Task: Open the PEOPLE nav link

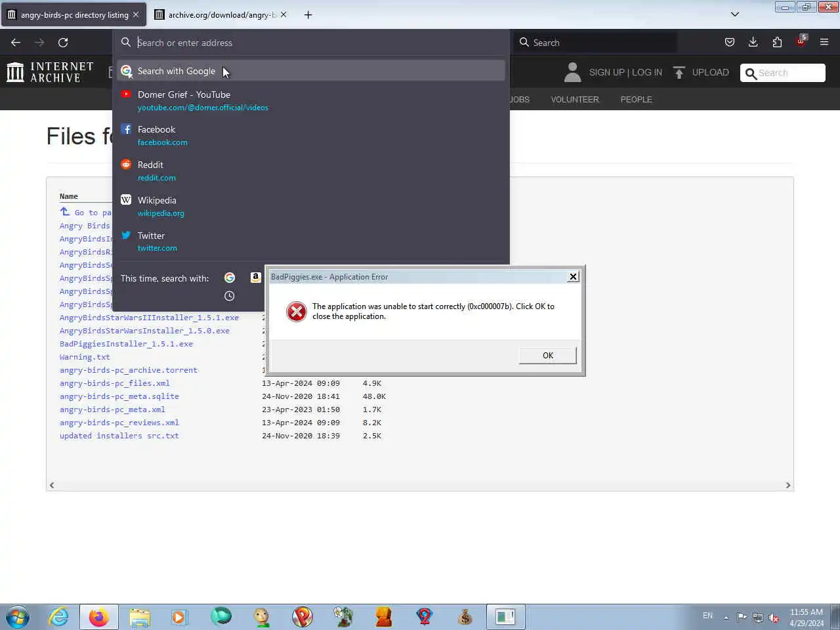Action: click(x=637, y=100)
